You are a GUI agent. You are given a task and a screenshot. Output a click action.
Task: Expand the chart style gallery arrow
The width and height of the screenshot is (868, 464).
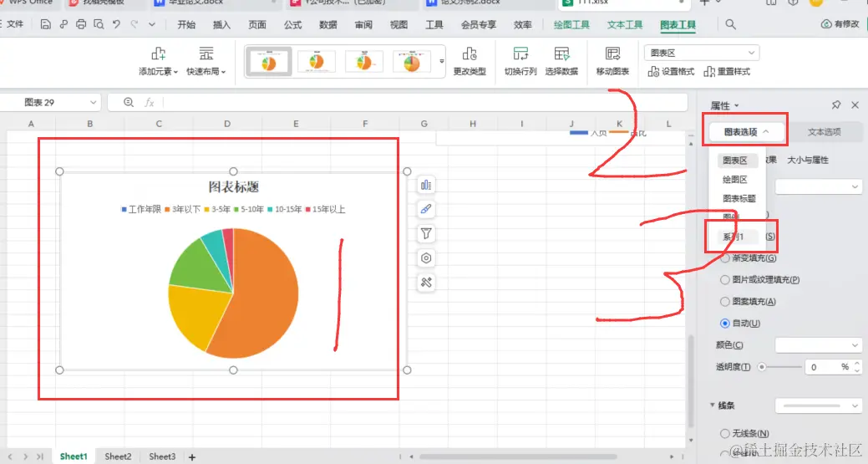click(x=442, y=62)
